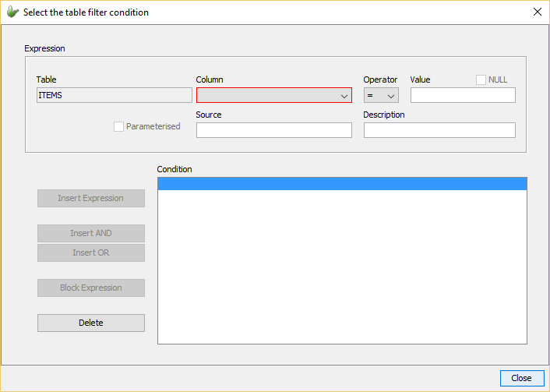Click the Description text field
The height and width of the screenshot is (392, 550).
[x=439, y=130]
